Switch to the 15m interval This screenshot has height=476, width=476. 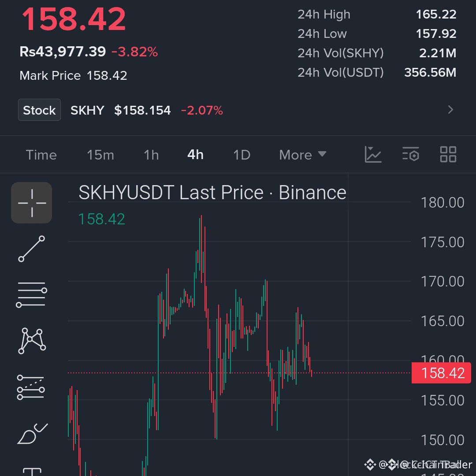[x=100, y=155]
